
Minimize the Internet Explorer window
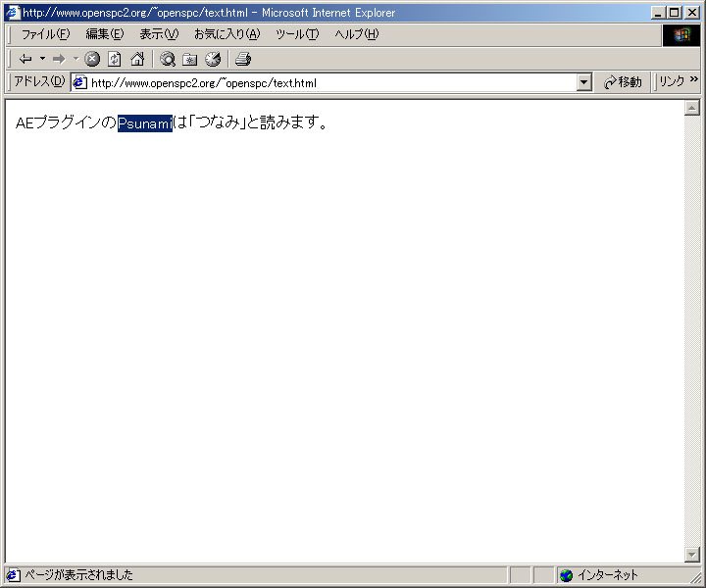pos(658,13)
